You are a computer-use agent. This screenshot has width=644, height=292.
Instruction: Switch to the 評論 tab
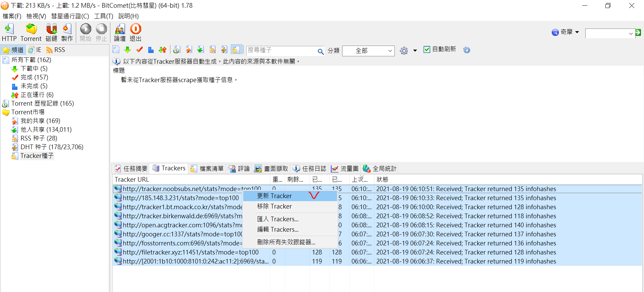[x=239, y=169]
